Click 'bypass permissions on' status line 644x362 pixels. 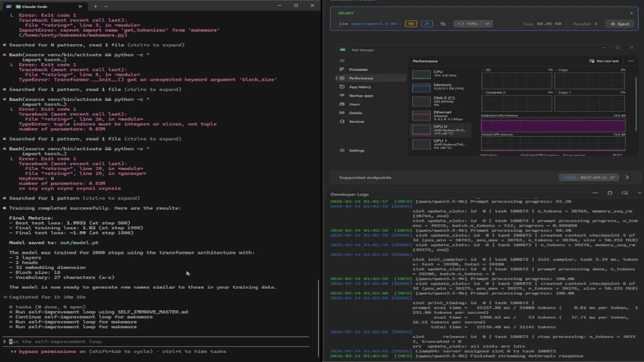pos(52,351)
